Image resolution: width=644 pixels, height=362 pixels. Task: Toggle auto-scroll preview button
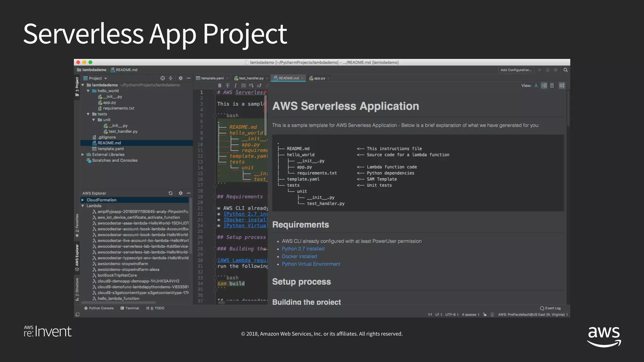(x=562, y=85)
